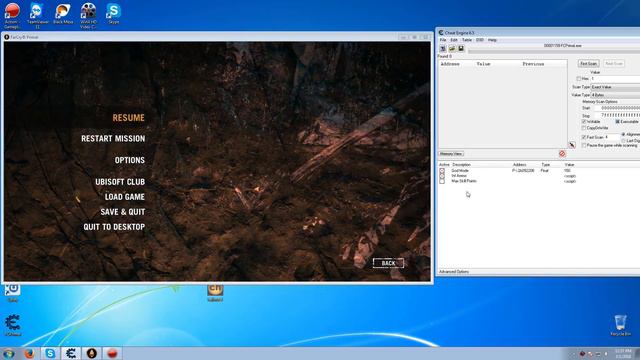Open OPTIONS in the game menu
This screenshot has width=640, height=360.
tap(130, 160)
